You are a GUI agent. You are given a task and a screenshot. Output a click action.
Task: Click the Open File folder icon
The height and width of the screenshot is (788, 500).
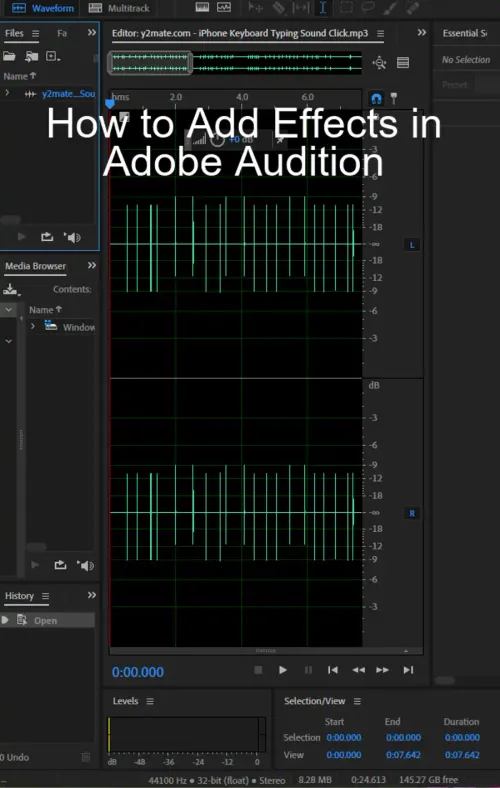click(9, 56)
